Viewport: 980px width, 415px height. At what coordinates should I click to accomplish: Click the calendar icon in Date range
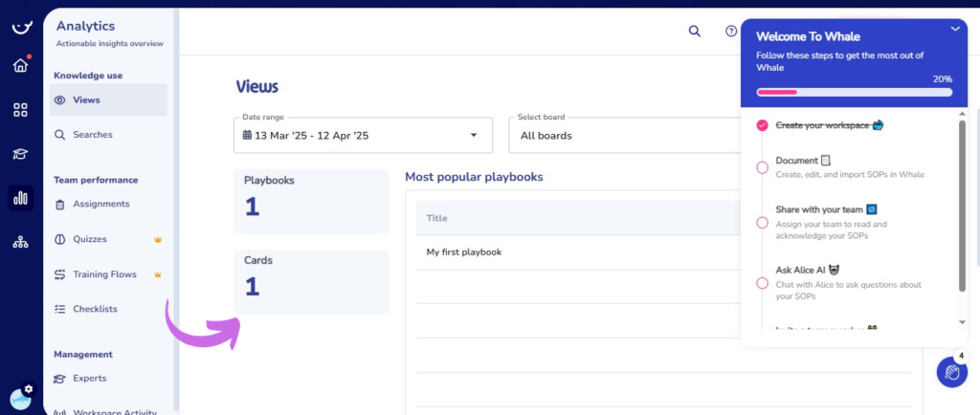point(247,135)
